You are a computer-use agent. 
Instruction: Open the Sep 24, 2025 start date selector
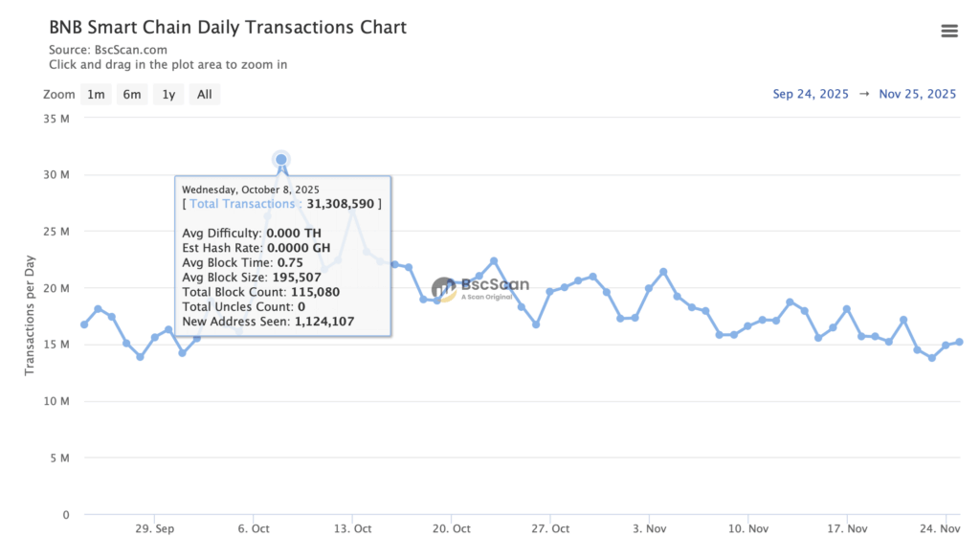pyautogui.click(x=811, y=94)
